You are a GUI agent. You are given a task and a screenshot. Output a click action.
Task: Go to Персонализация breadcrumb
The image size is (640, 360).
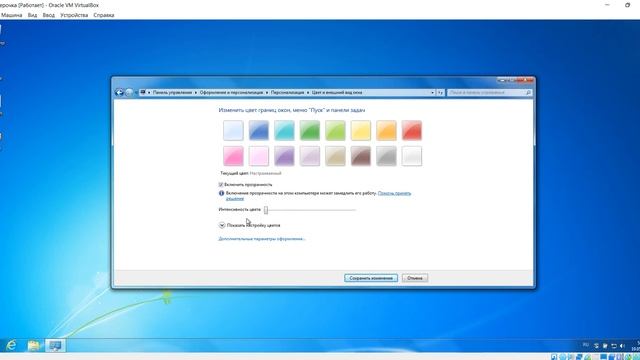pyautogui.click(x=287, y=93)
